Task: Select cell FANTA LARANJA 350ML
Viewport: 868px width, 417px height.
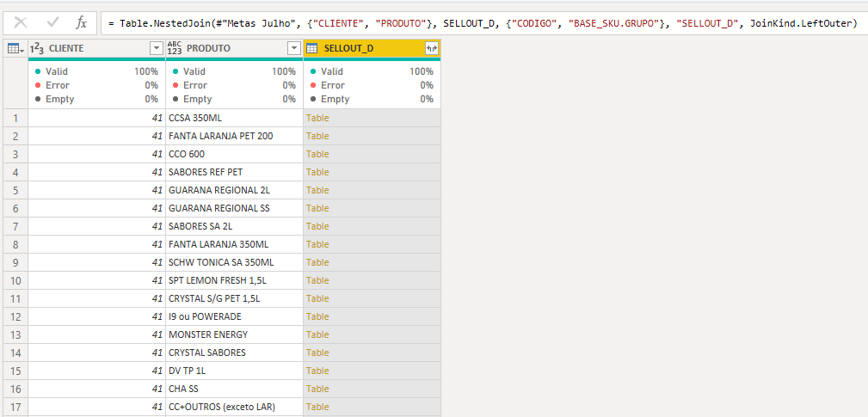Action: click(x=234, y=244)
